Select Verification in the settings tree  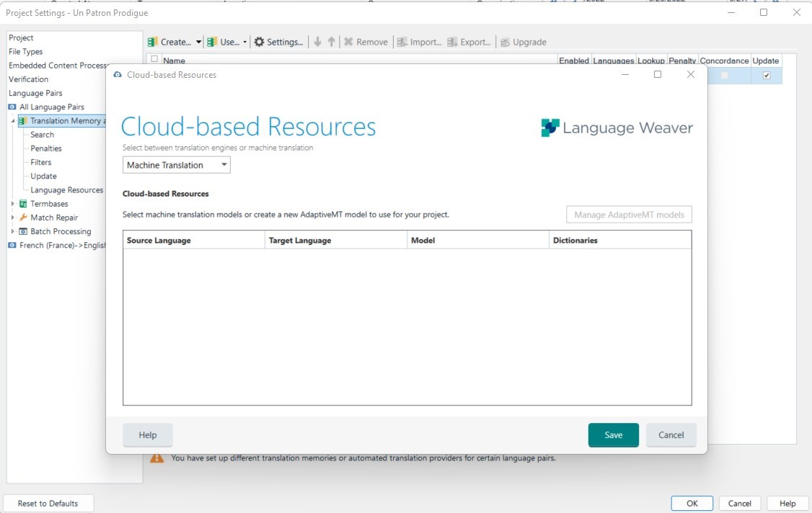[28, 79]
